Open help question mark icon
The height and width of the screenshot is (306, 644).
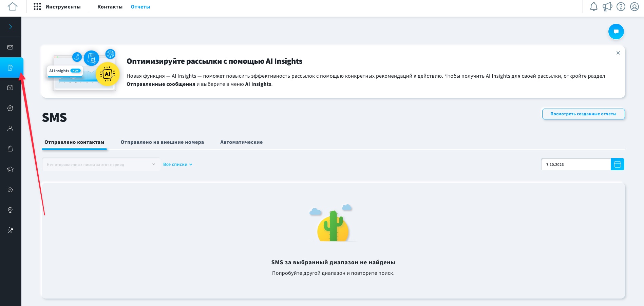621,7
